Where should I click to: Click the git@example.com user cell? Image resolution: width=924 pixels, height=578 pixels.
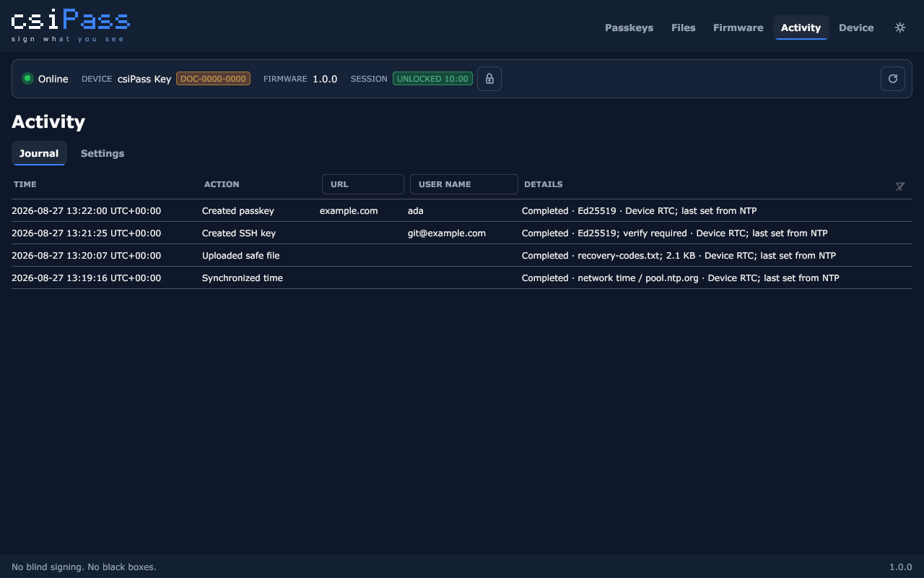[x=447, y=233]
